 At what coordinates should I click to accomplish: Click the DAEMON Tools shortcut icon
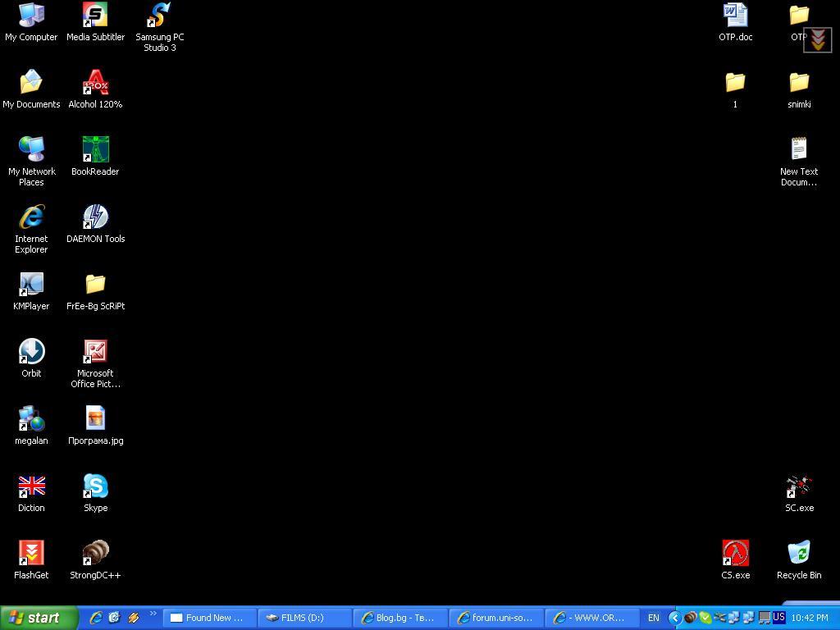point(95,217)
